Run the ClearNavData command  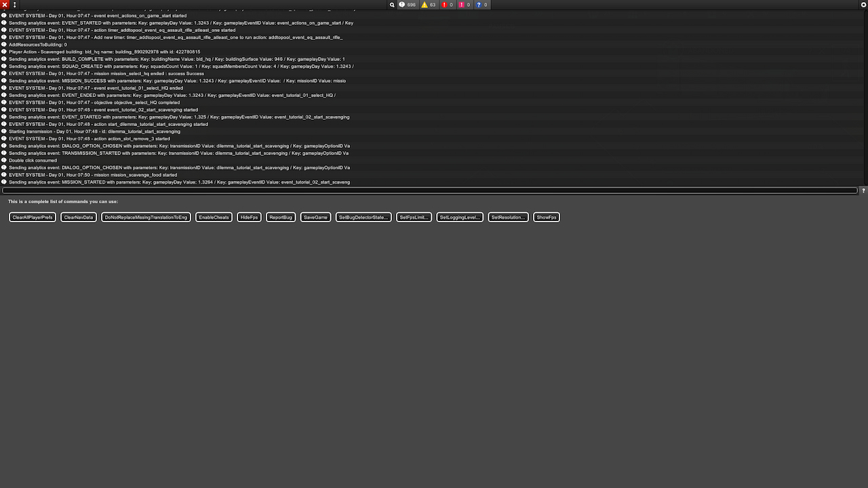click(79, 218)
